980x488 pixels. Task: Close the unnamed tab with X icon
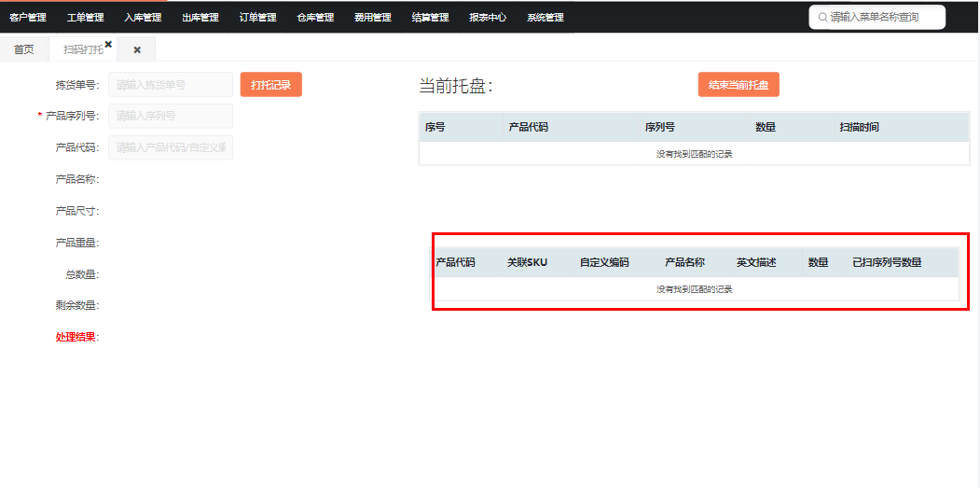(x=137, y=50)
